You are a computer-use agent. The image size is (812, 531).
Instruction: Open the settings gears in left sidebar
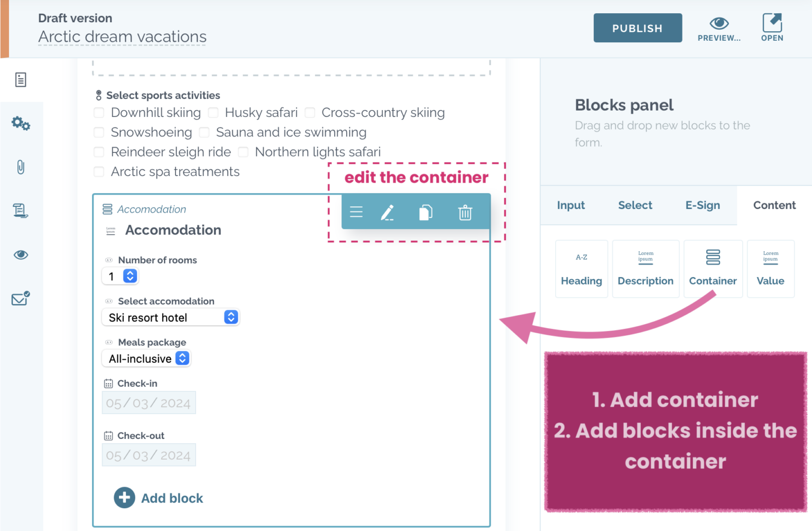tap(21, 124)
